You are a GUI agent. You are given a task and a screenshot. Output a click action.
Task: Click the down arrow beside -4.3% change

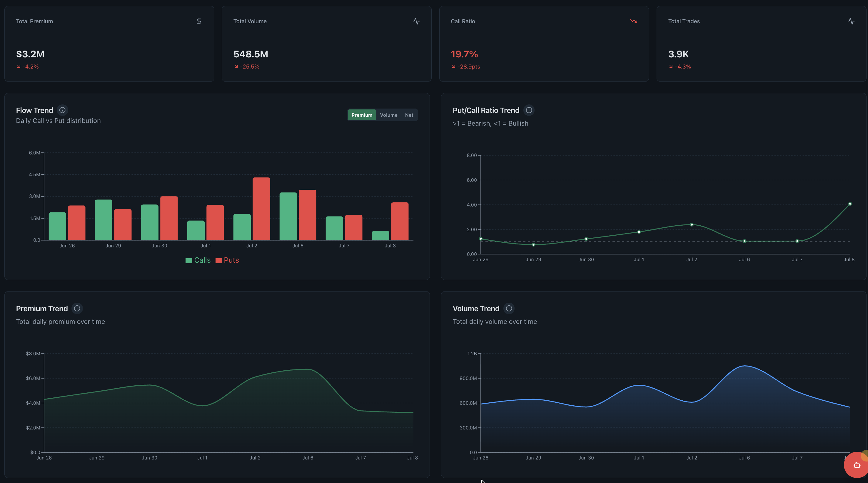[671, 67]
